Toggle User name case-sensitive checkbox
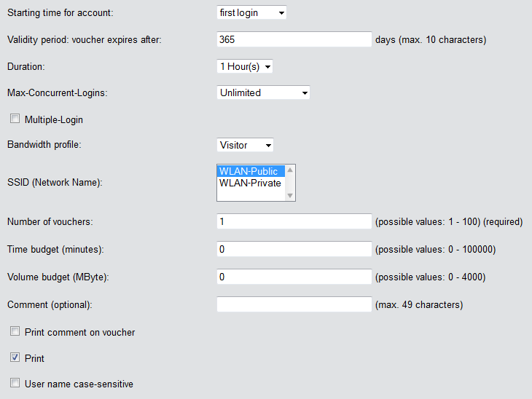The image size is (532, 399). click(x=15, y=382)
